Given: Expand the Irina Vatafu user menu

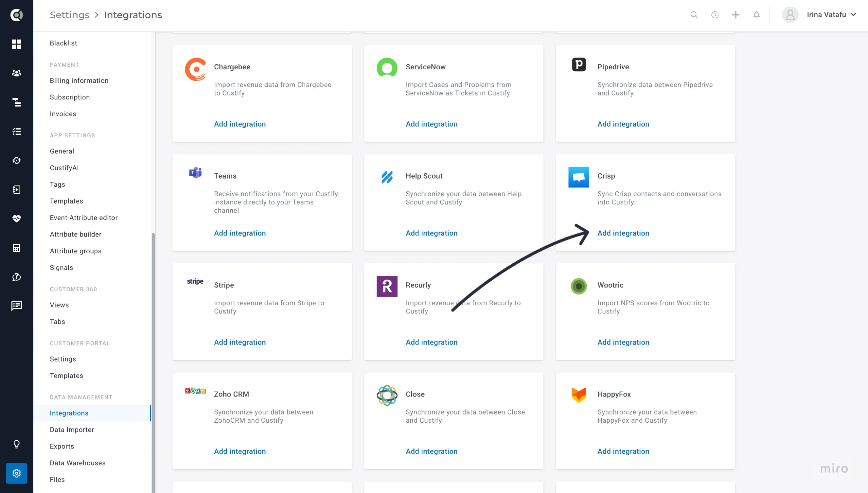Looking at the screenshot, I should coord(831,15).
